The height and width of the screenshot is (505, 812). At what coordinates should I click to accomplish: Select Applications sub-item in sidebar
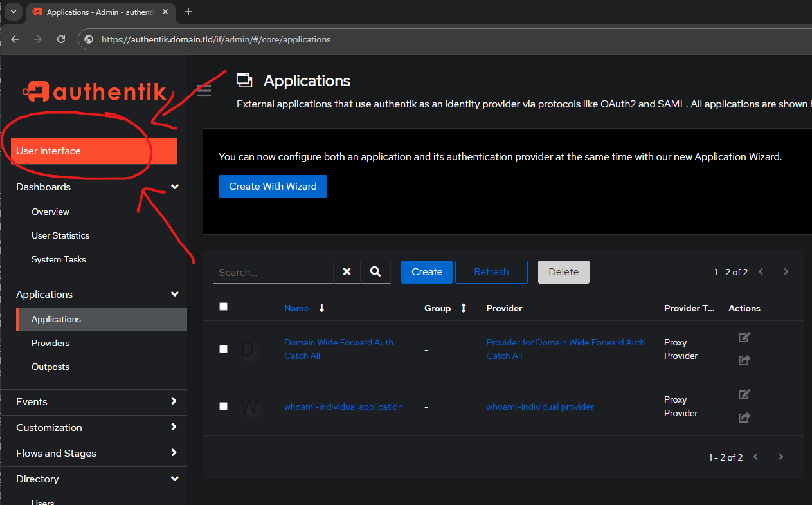(101, 319)
